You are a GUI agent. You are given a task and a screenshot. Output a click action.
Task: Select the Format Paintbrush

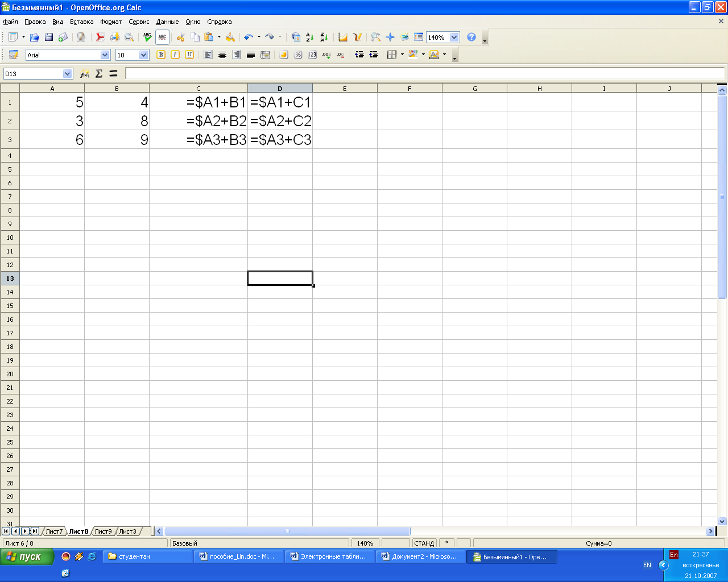(x=230, y=38)
